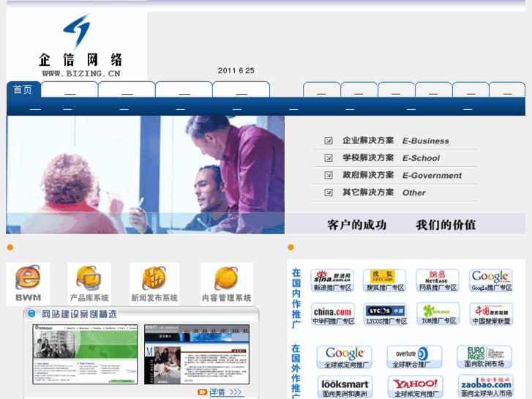Click the www.bizing.cn URL text
The image size is (532, 399).
(x=81, y=73)
